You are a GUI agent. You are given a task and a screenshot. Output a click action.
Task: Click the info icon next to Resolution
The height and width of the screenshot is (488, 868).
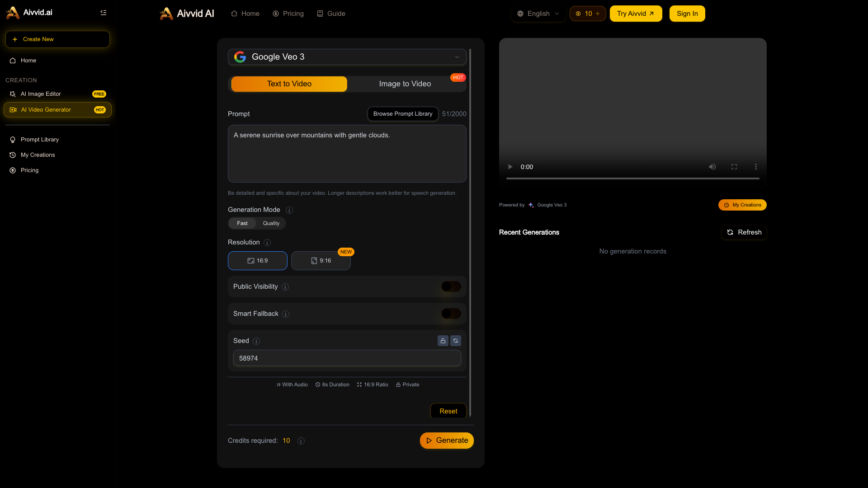[267, 243]
